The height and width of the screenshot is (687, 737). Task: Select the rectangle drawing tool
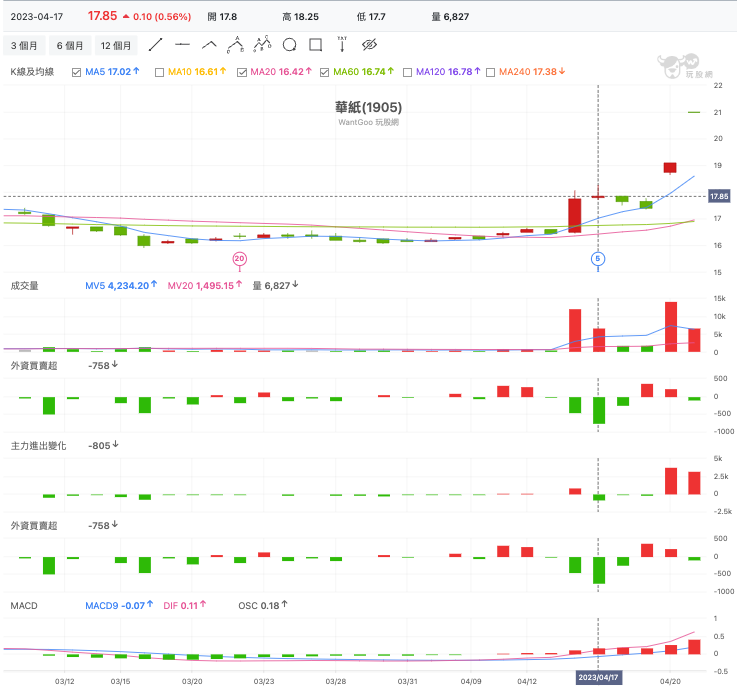(315, 45)
